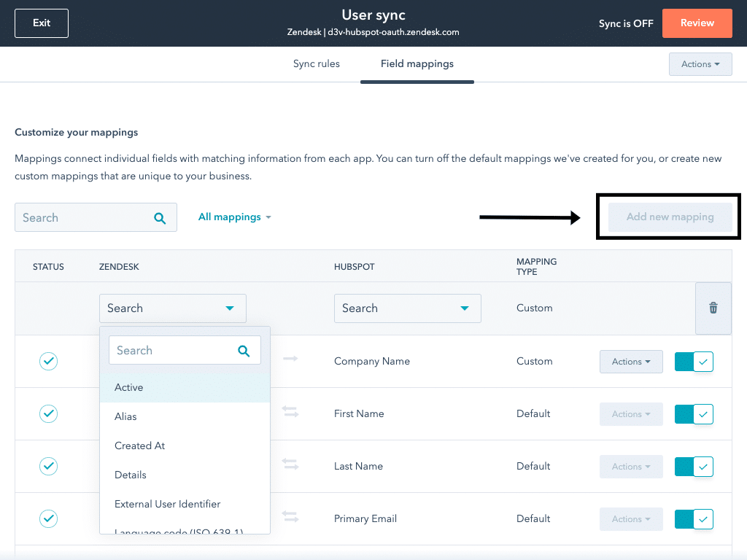This screenshot has width=747, height=560.
Task: Click the magnifier icon in the Zendesk dropdown search
Action: 244,351
